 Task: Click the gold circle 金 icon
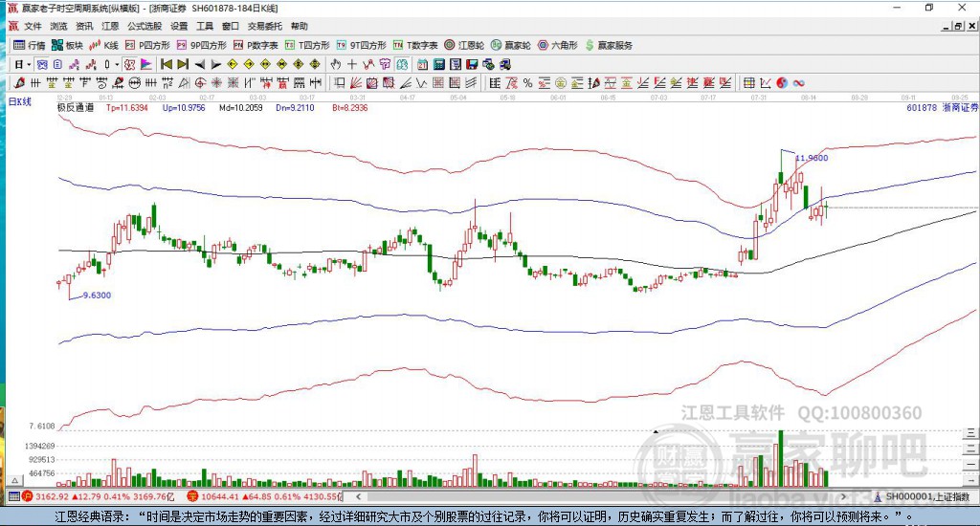(x=561, y=83)
